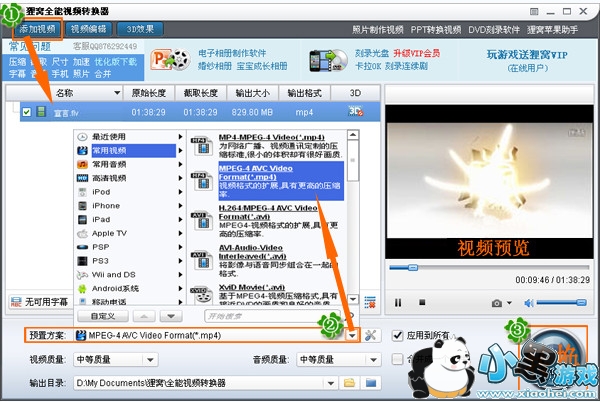
Task: Click the move down arrow button in format popup
Action: pyautogui.click(x=171, y=316)
